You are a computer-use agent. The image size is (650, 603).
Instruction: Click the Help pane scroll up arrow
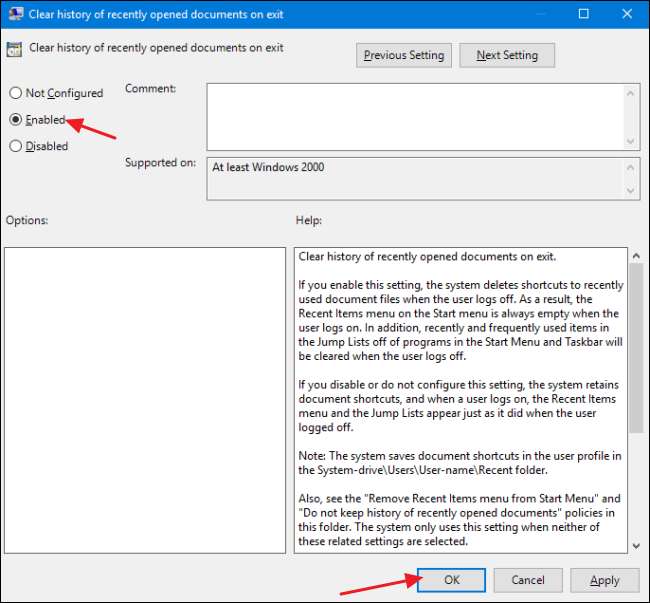pos(636,256)
